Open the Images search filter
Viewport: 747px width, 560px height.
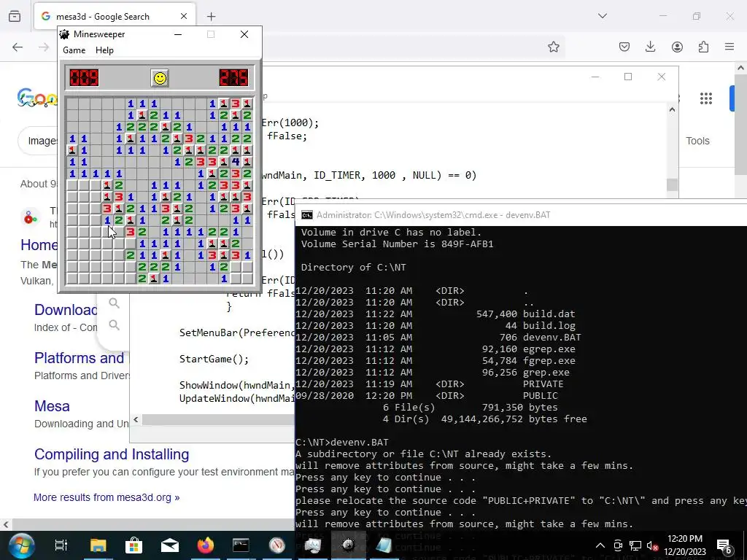click(x=42, y=141)
